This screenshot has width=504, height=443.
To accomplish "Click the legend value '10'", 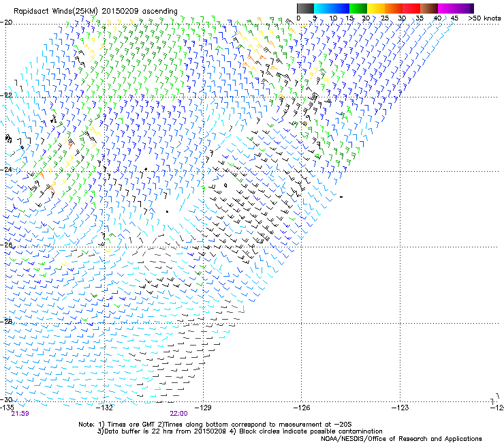I will tap(332, 18).
